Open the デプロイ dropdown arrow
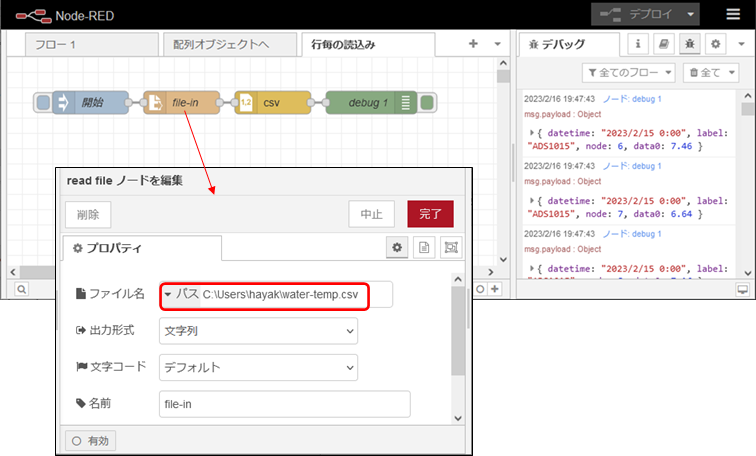756x456 pixels. pyautogui.click(x=691, y=14)
